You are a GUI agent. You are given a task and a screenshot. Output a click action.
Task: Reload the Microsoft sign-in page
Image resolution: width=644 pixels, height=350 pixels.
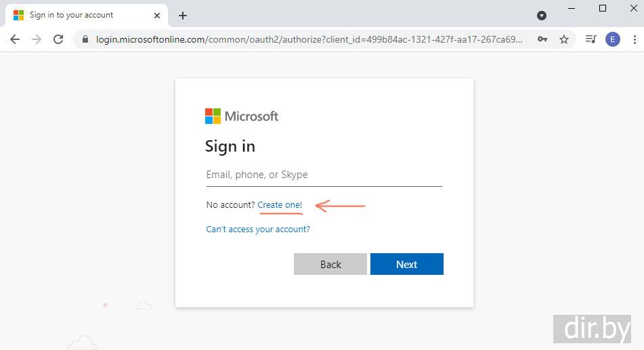click(x=59, y=39)
